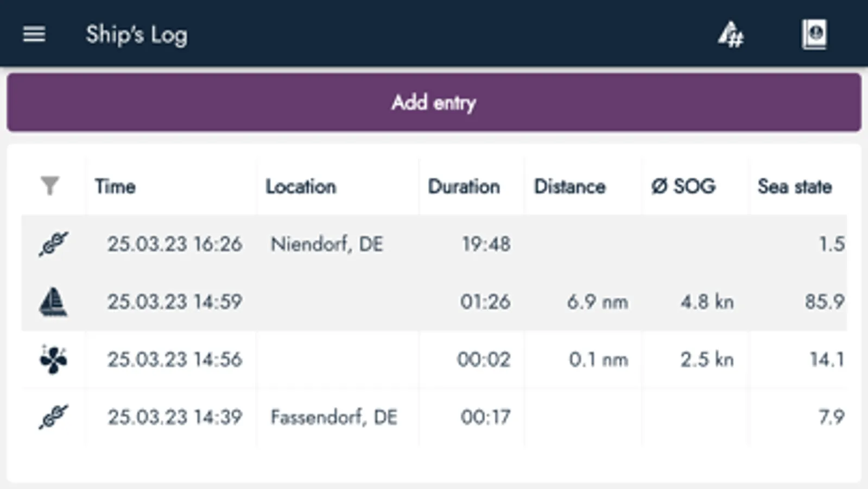The image size is (868, 489).
Task: Open the entry dated 25.03.23 14:59
Action: click(x=174, y=302)
